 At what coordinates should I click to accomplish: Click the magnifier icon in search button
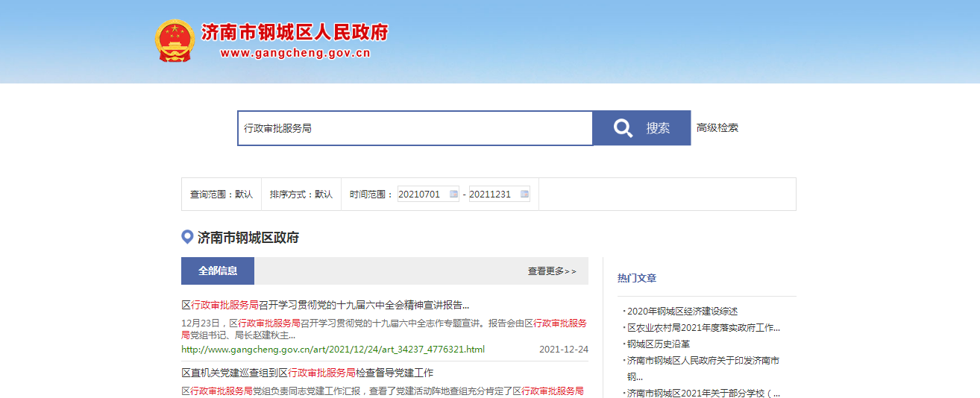coord(623,128)
